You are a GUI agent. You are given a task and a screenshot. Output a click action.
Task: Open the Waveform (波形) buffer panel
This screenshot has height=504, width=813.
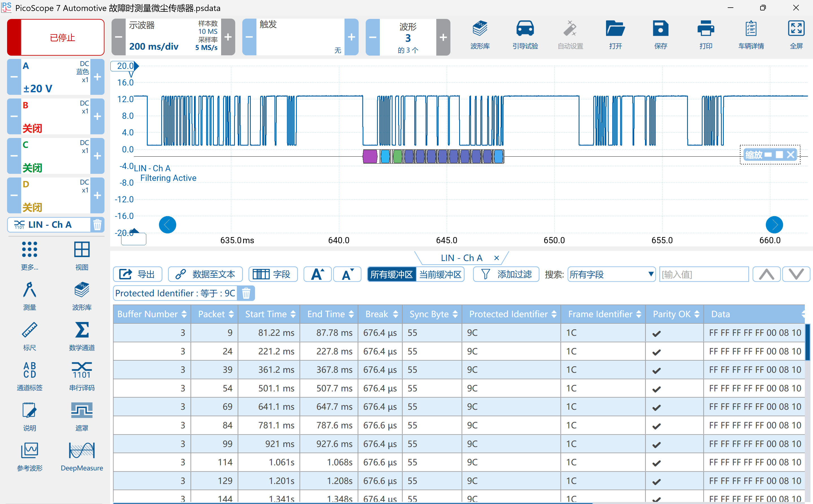pos(408,37)
